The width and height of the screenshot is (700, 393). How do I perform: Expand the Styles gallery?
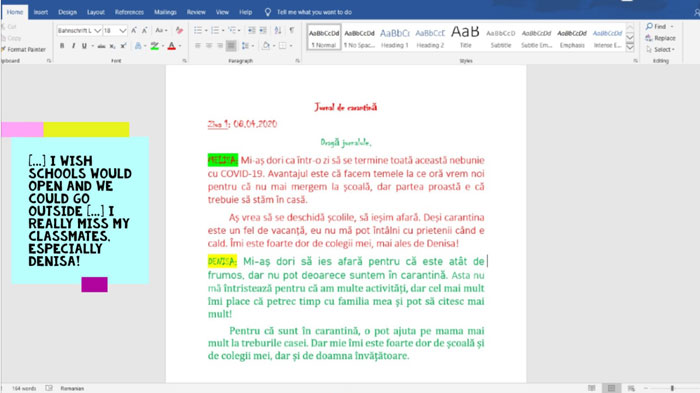pyautogui.click(x=630, y=47)
